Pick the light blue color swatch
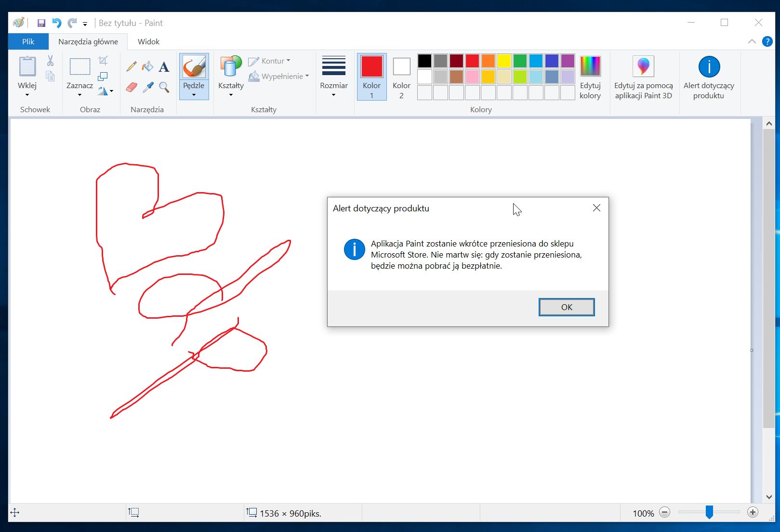780x532 pixels. pos(536,77)
